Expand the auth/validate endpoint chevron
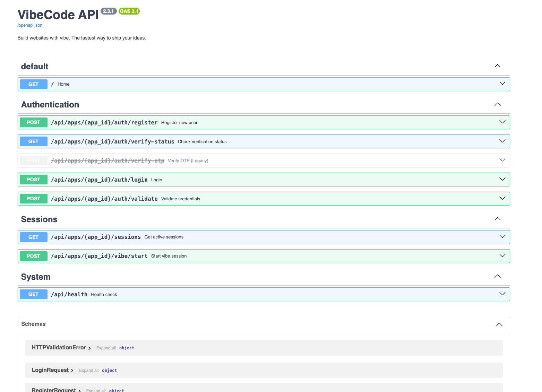This screenshot has height=392, width=542. (502, 198)
